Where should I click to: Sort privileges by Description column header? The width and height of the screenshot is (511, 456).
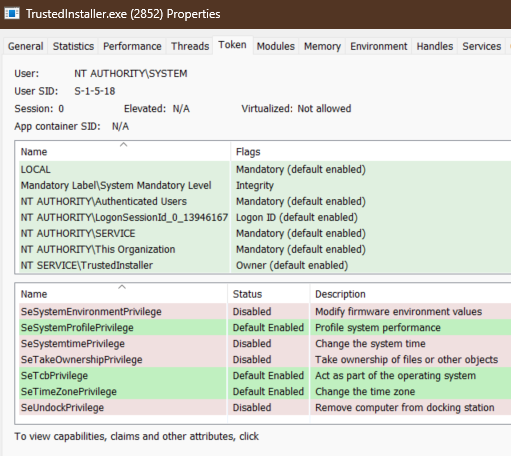pyautogui.click(x=411, y=294)
